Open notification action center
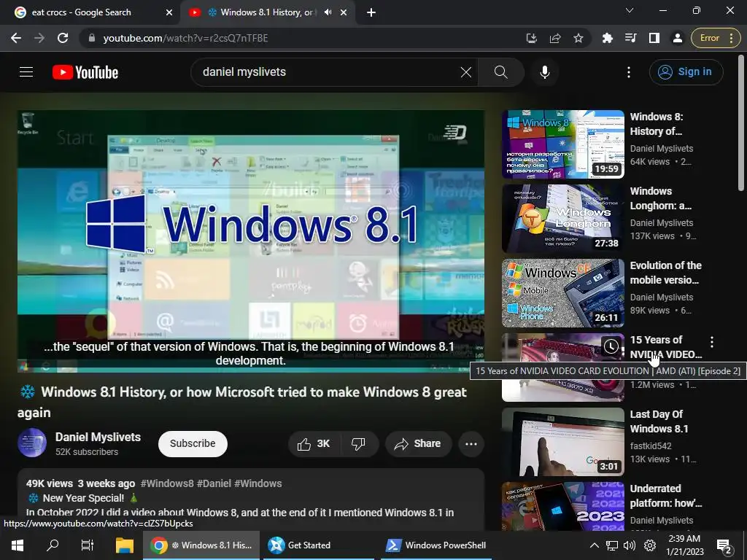Screen dimensions: 747x560 [x=724, y=546]
